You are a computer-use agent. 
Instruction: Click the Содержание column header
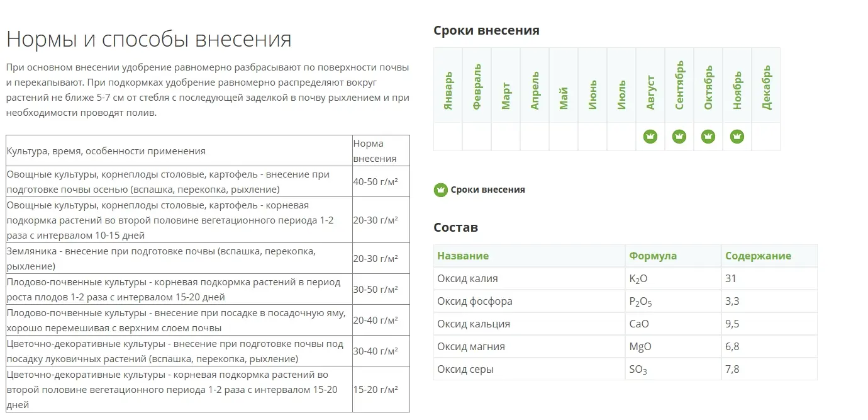pyautogui.click(x=758, y=256)
